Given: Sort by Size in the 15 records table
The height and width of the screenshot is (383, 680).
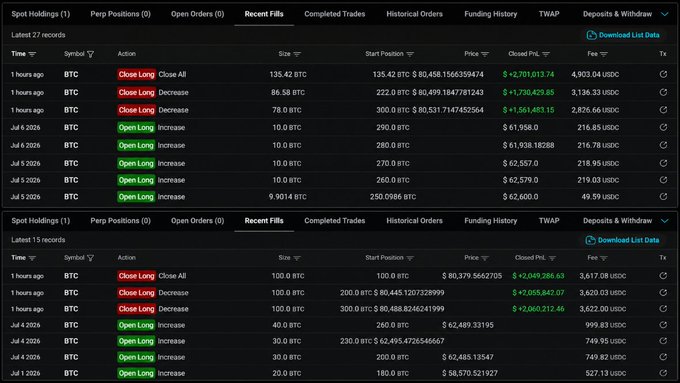Looking at the screenshot, I should [297, 258].
